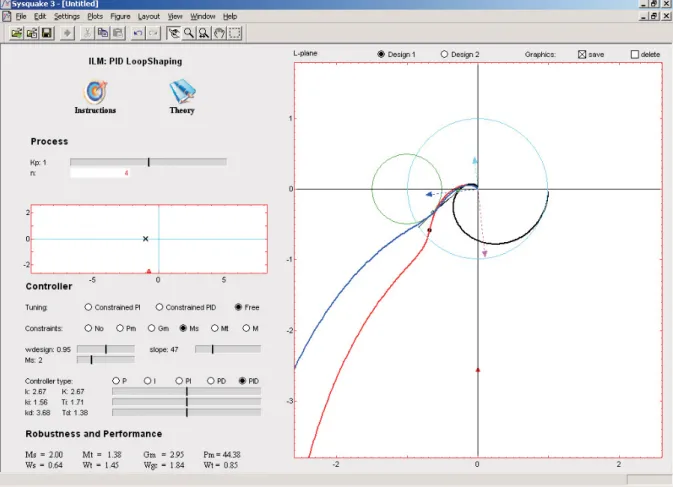
Task: Choose I controller type
Action: click(147, 381)
